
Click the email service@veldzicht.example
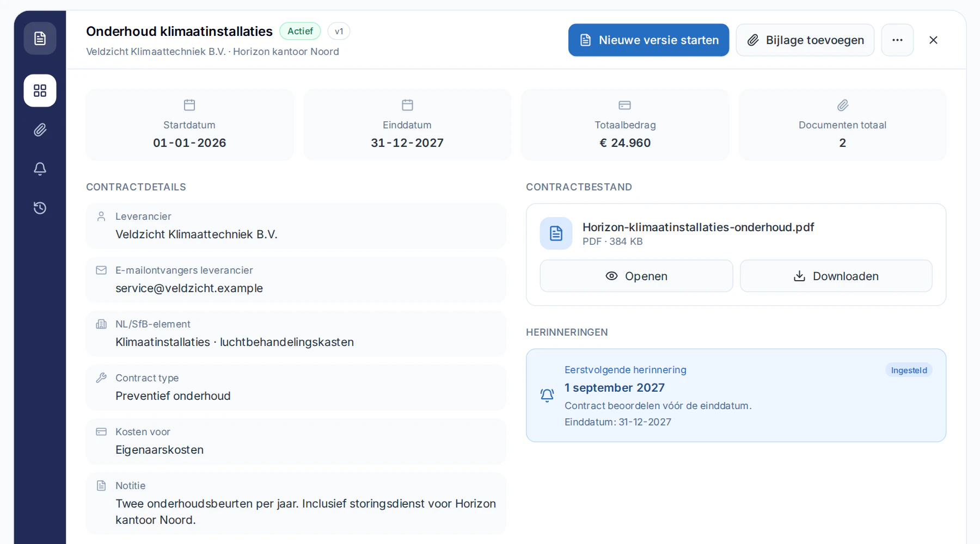(189, 288)
